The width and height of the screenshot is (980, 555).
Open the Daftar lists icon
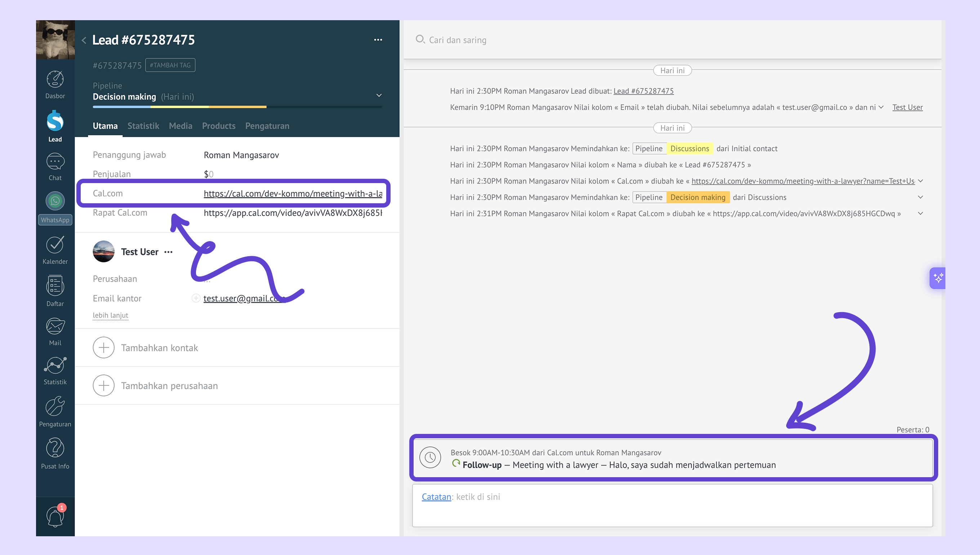(55, 286)
